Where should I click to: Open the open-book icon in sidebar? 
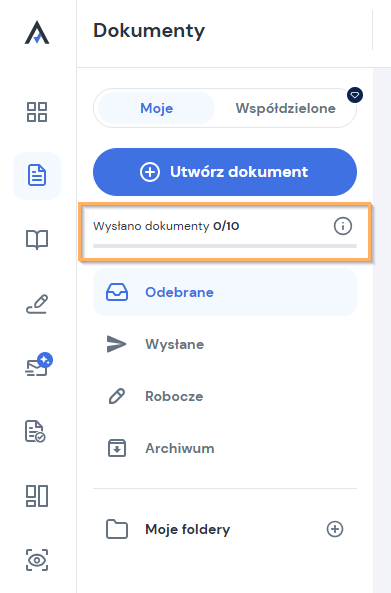click(x=37, y=239)
